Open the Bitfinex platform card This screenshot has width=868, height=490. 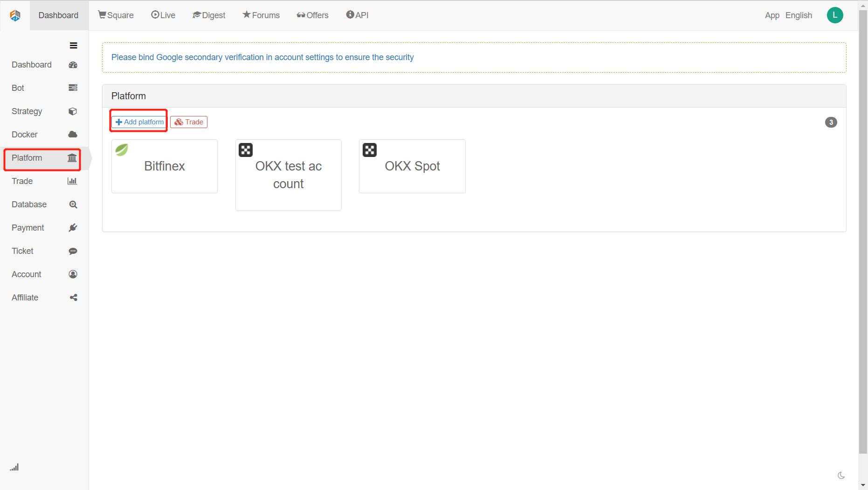pyautogui.click(x=165, y=166)
